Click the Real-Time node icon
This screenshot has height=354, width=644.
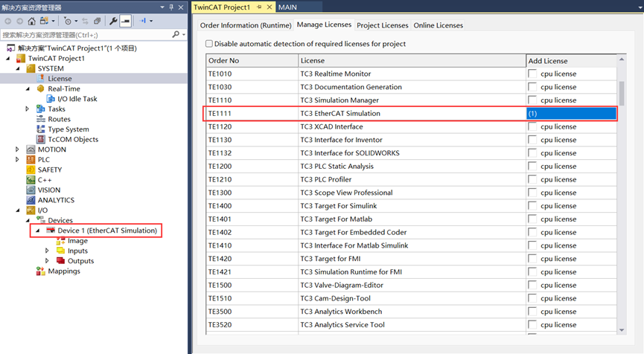click(40, 88)
